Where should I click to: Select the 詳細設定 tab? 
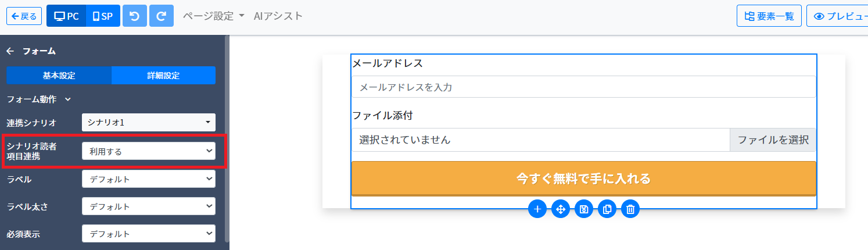click(163, 76)
